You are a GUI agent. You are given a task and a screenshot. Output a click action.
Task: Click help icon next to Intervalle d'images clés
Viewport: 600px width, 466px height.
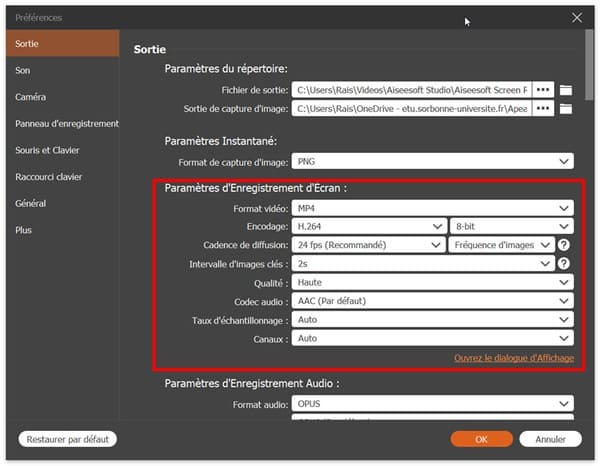tap(564, 264)
